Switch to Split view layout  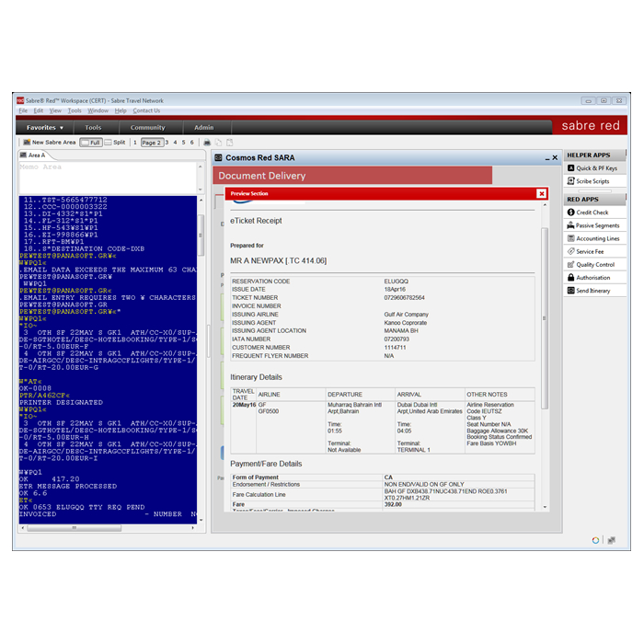(x=115, y=143)
